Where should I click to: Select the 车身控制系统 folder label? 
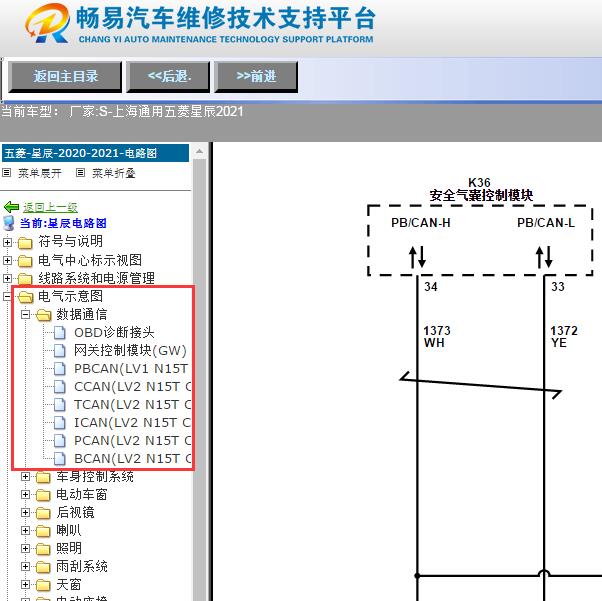click(95, 477)
